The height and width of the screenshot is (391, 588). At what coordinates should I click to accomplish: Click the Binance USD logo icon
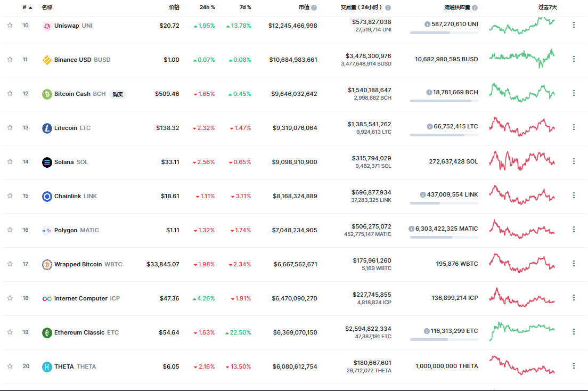(47, 60)
